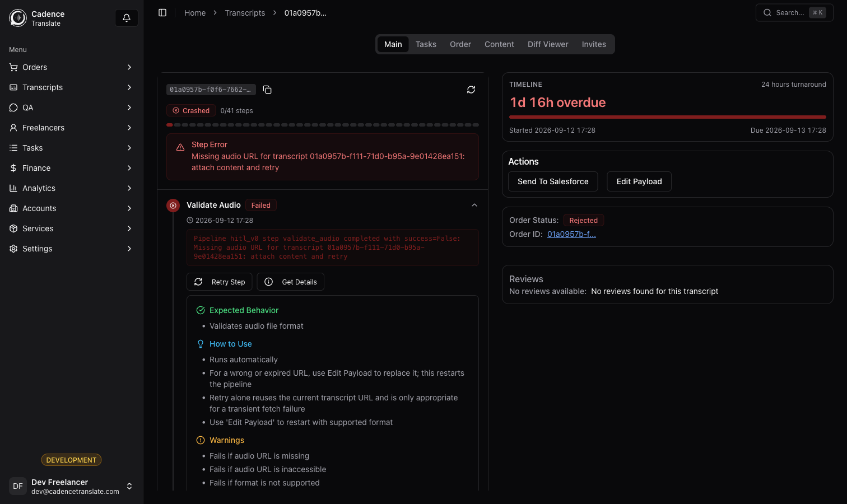Expand the Transcripts menu chevron

(x=129, y=87)
